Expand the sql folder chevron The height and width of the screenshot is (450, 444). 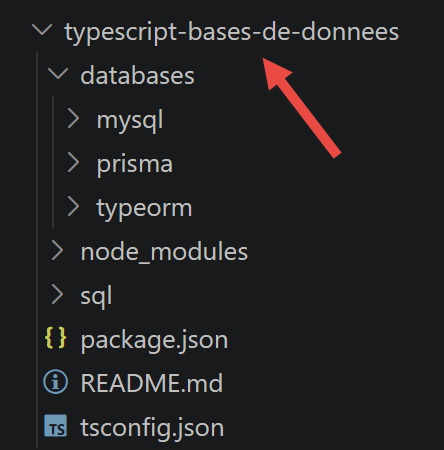point(57,294)
